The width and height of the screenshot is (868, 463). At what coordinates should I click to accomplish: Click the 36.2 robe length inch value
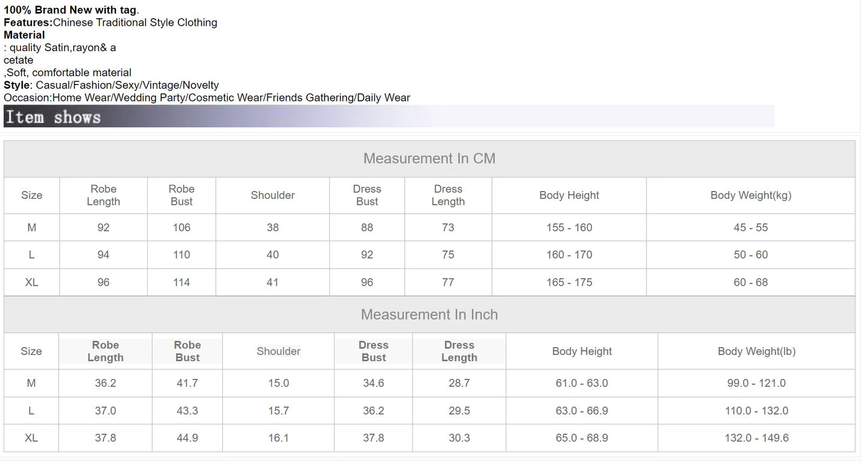106,383
